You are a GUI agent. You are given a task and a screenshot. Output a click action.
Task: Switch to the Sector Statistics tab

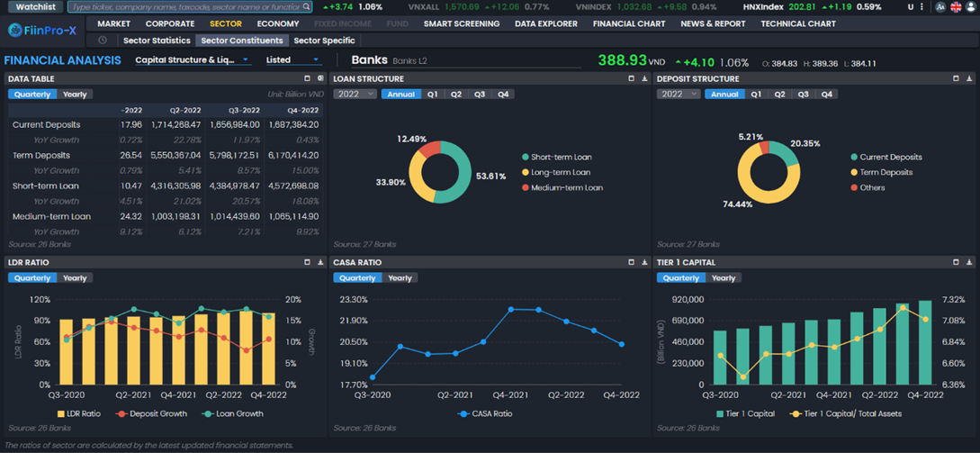pyautogui.click(x=156, y=41)
